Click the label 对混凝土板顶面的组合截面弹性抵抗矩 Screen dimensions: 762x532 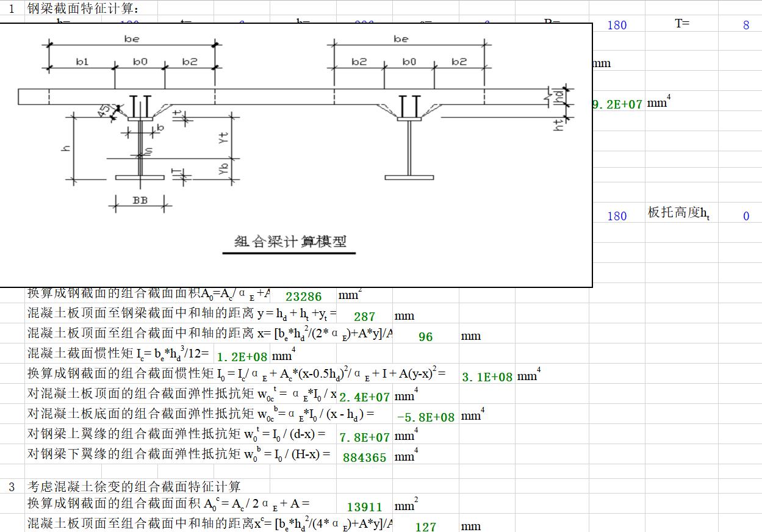click(182, 394)
